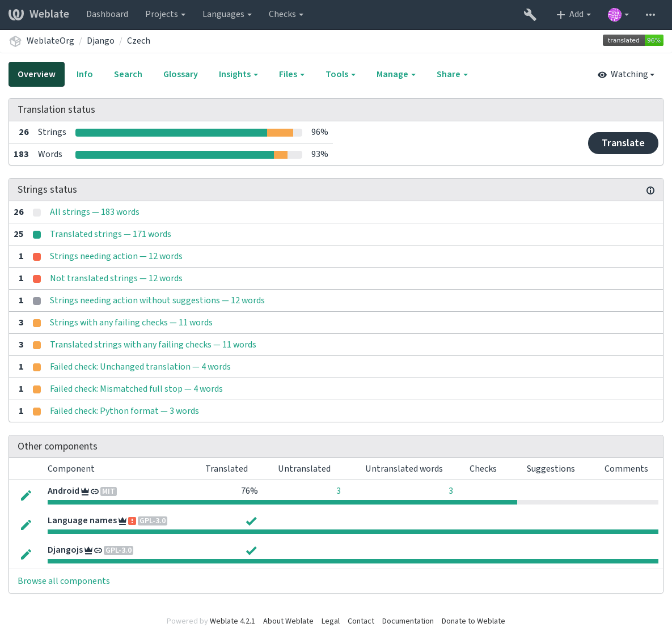
Task: Click the checkmark in Djangojs row
Action: click(x=251, y=550)
